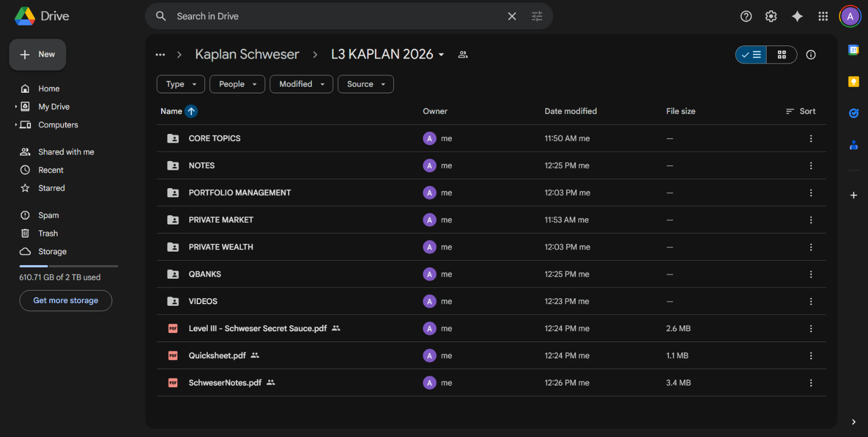This screenshot has width=868, height=437.
Task: Click the New button
Action: click(37, 55)
